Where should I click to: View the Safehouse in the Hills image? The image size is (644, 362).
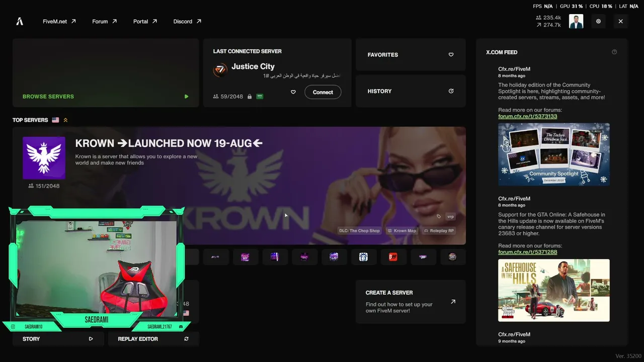tap(554, 290)
